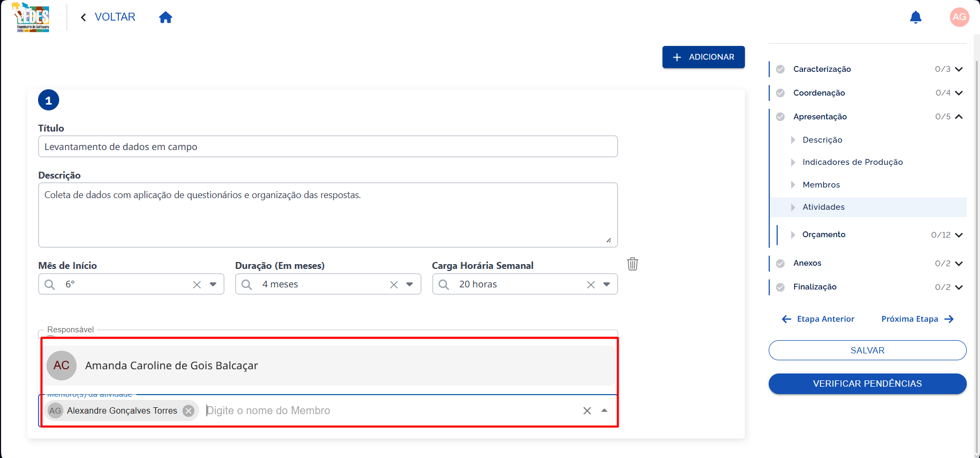Click the Coordenação section label
Viewport: 980px width, 458px height.
point(819,93)
